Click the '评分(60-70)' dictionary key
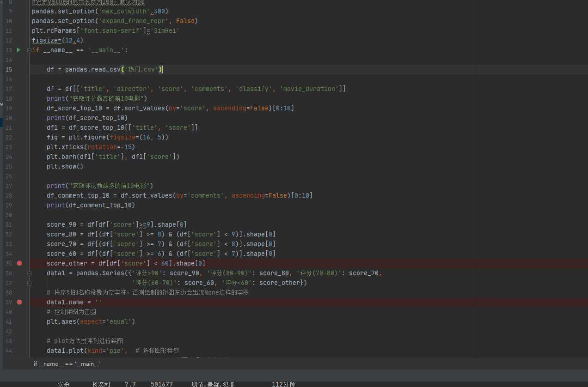 click(x=154, y=283)
